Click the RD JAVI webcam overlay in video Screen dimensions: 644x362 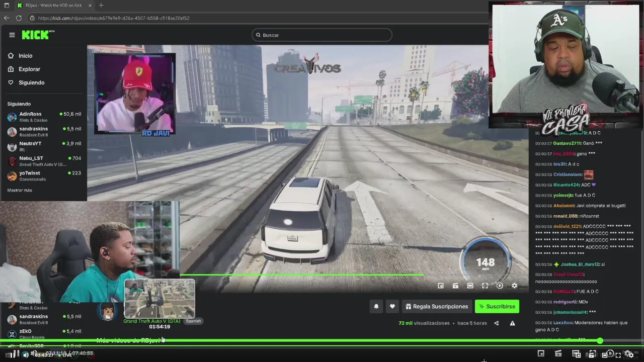click(135, 94)
